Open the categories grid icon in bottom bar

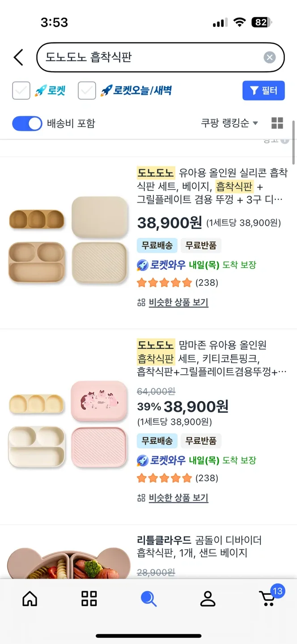[89, 598]
